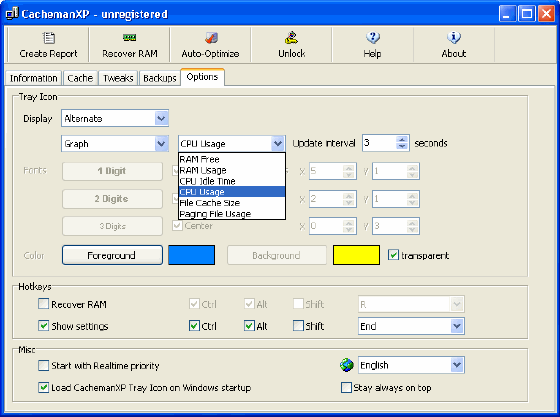Click the globe language icon
Image resolution: width=560 pixels, height=417 pixels.
pyautogui.click(x=346, y=365)
